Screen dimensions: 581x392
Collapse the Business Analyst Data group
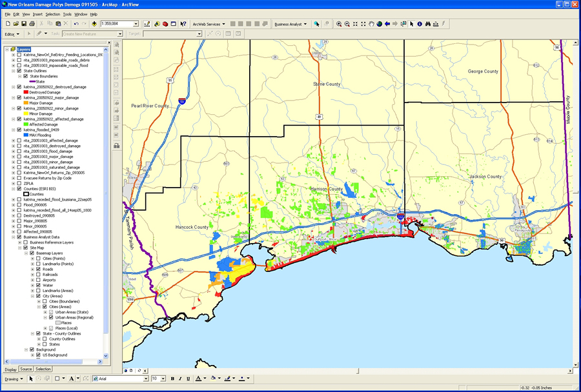click(14, 237)
